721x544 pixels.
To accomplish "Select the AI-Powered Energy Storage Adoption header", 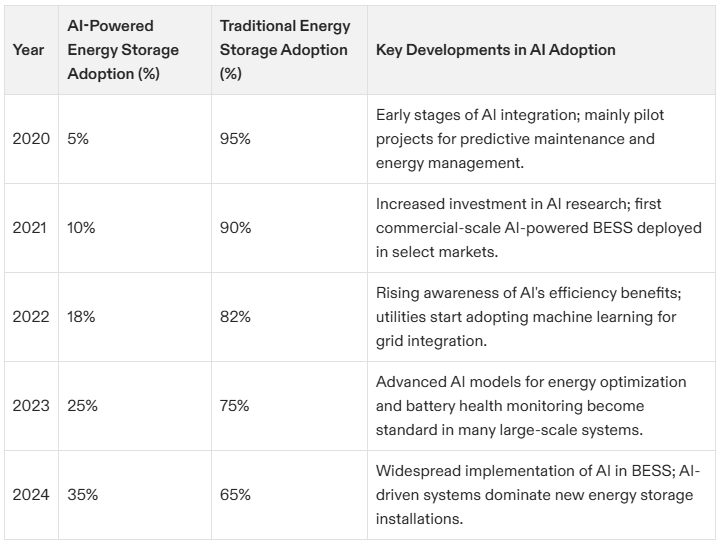I will (124, 50).
